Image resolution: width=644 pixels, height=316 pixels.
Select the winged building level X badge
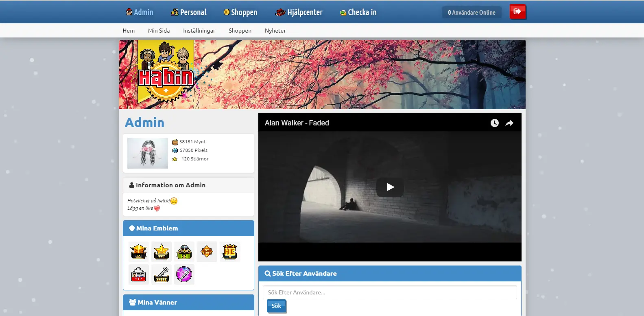[x=139, y=252]
